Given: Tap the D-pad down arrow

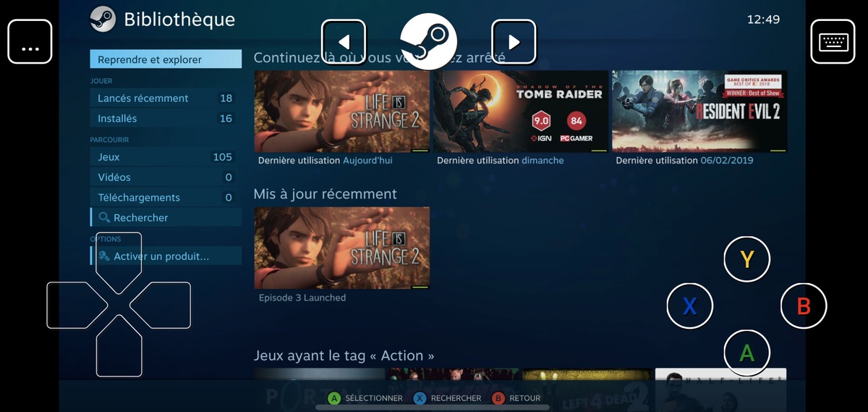Looking at the screenshot, I should 119,347.
